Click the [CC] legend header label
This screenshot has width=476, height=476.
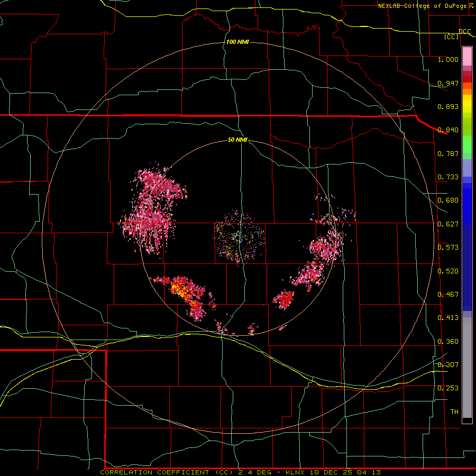pyautogui.click(x=452, y=36)
